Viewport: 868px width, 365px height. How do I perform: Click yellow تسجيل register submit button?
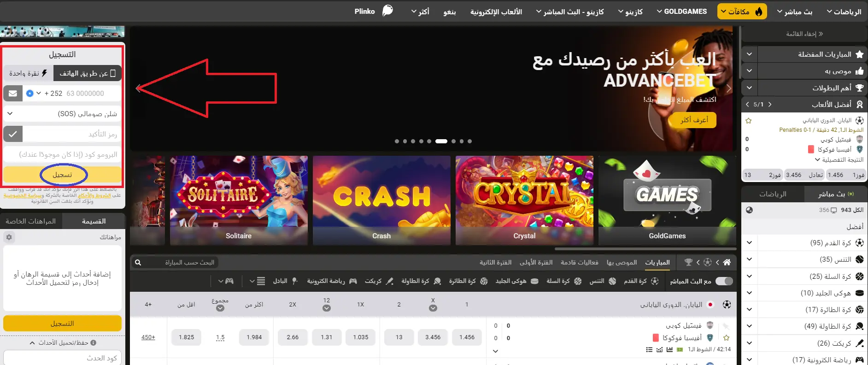[62, 175]
